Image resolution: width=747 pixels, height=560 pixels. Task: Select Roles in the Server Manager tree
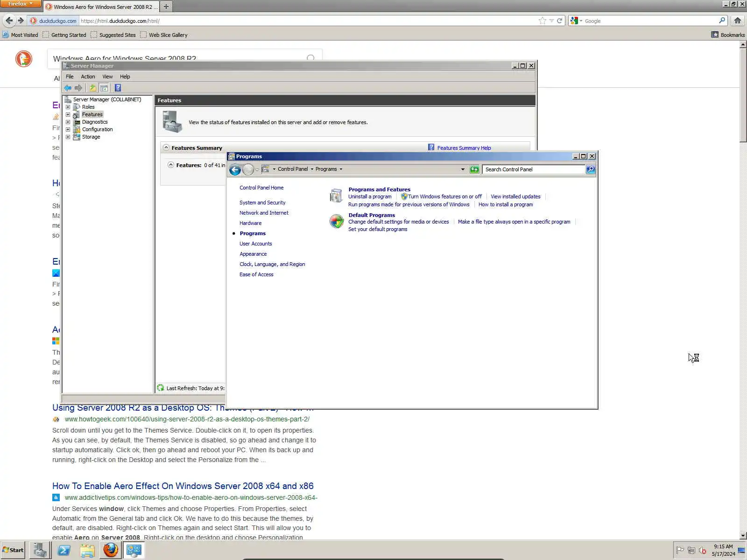(88, 107)
